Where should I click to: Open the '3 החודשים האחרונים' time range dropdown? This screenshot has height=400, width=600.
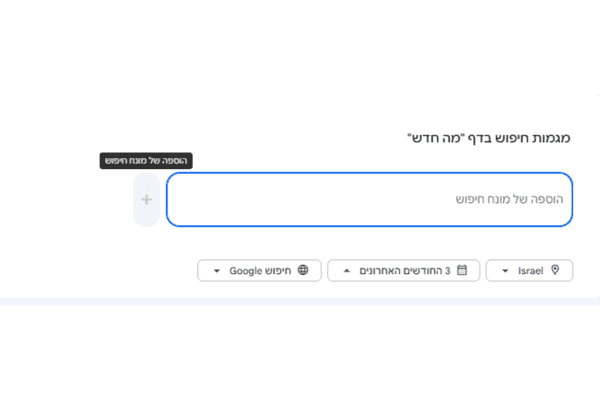click(404, 271)
